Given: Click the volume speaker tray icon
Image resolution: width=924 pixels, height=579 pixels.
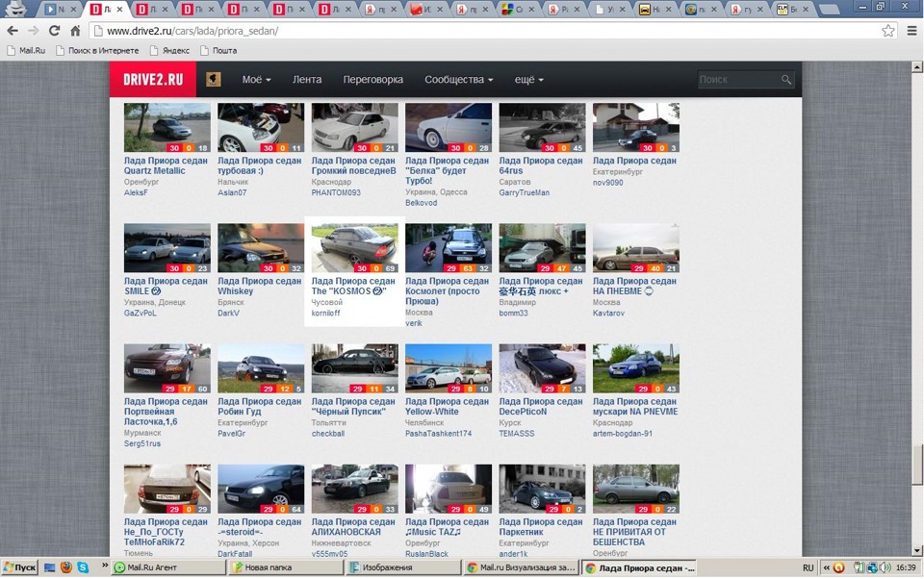Looking at the screenshot, I should coord(885,567).
